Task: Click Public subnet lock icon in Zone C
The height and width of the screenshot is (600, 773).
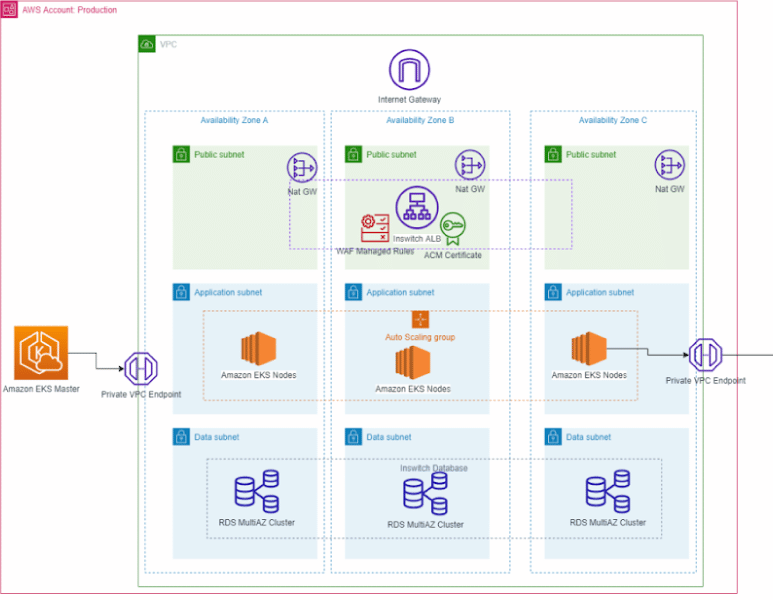Action: [x=553, y=154]
